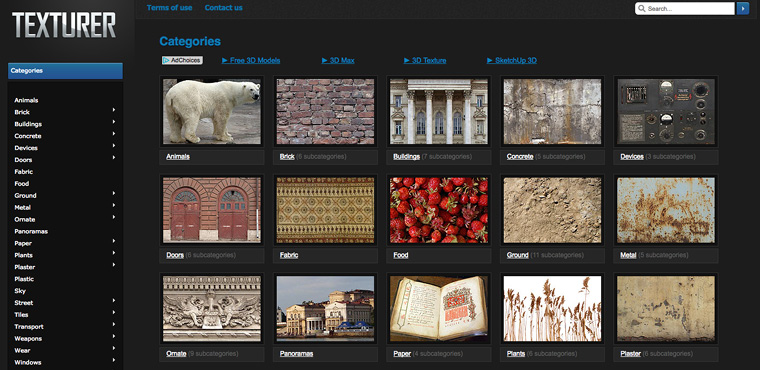
Task: Select the Categories sidebar header tab
Action: 65,71
